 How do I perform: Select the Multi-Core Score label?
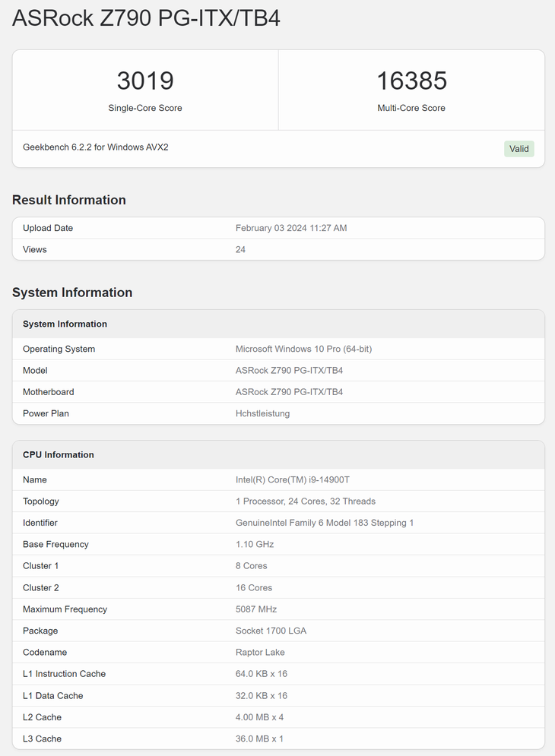pos(411,108)
